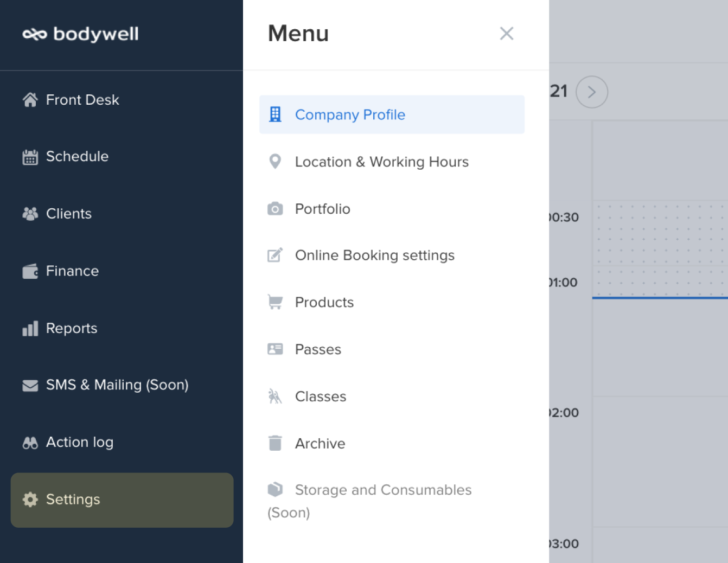This screenshot has height=563, width=728.
Task: Click the Portfolio camera icon
Action: pyautogui.click(x=275, y=209)
